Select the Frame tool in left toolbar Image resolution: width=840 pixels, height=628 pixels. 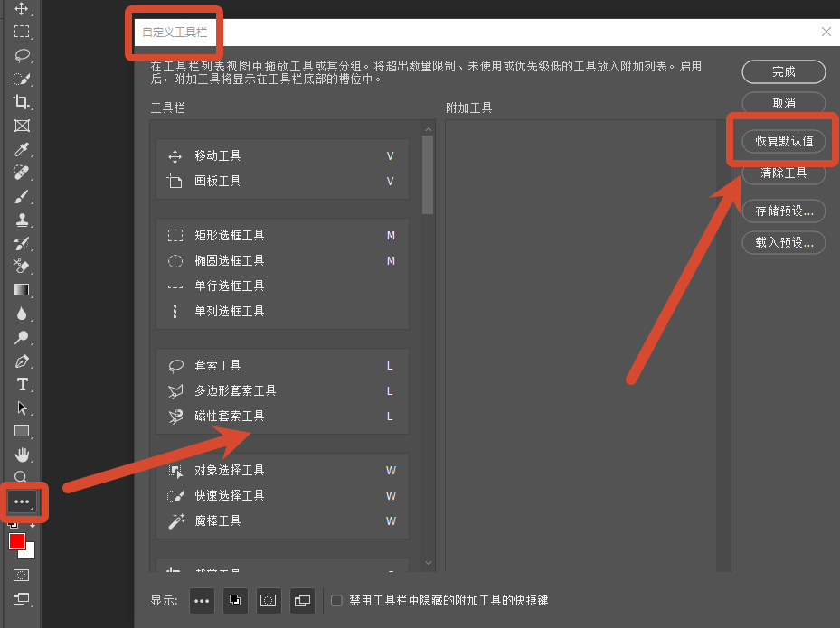click(x=22, y=126)
